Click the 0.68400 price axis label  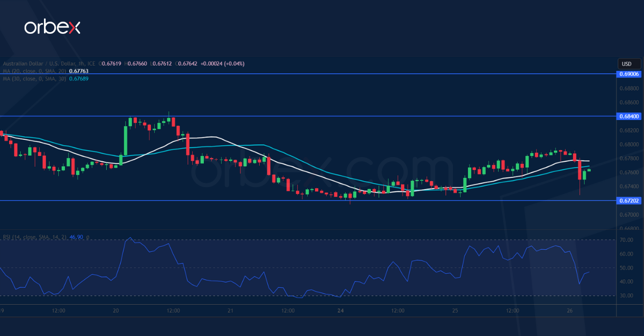coord(628,116)
